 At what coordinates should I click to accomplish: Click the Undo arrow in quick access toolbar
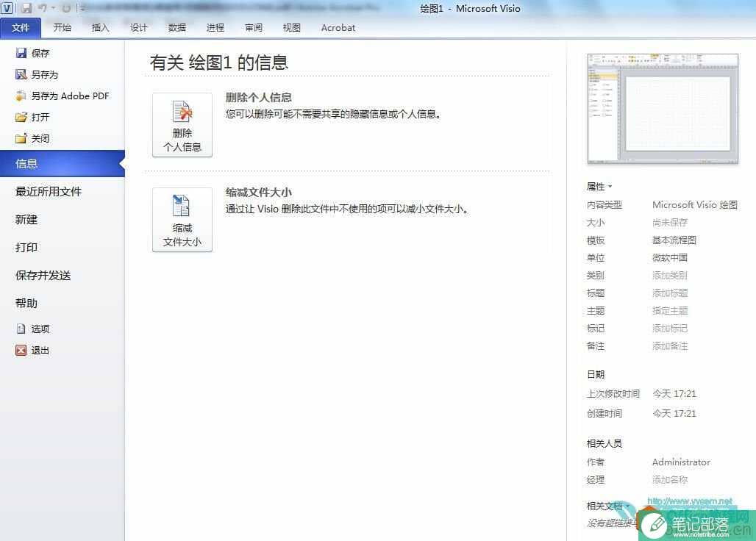[43, 7]
